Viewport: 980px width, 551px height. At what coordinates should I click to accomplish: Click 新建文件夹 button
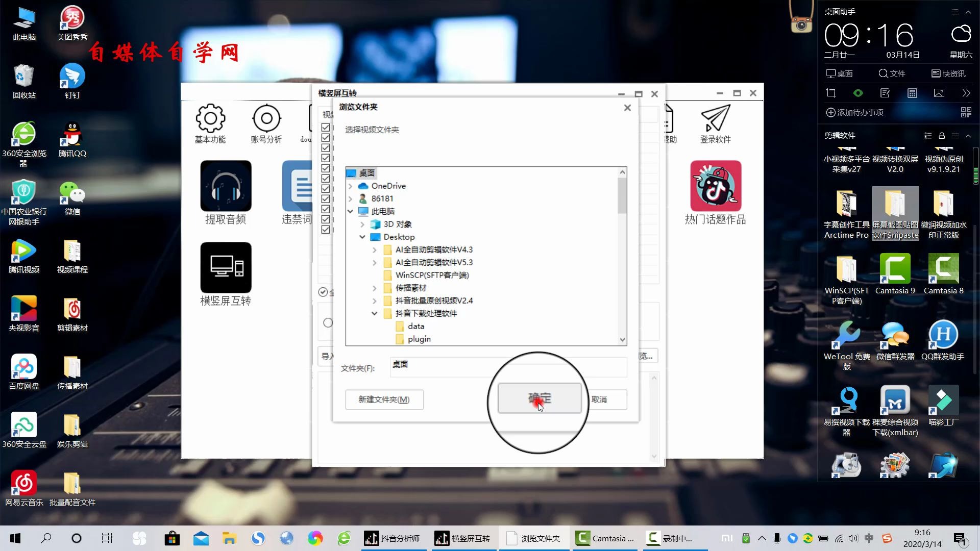385,399
